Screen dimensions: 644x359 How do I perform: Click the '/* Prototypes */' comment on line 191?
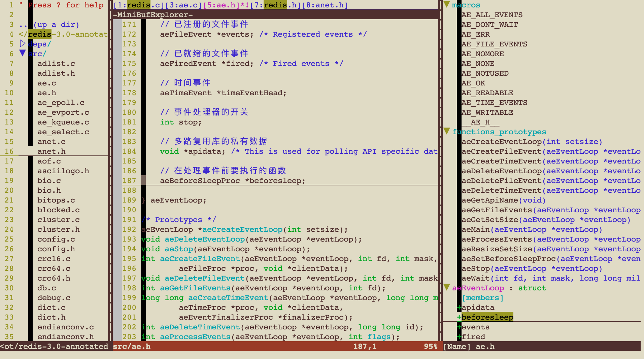(x=179, y=220)
